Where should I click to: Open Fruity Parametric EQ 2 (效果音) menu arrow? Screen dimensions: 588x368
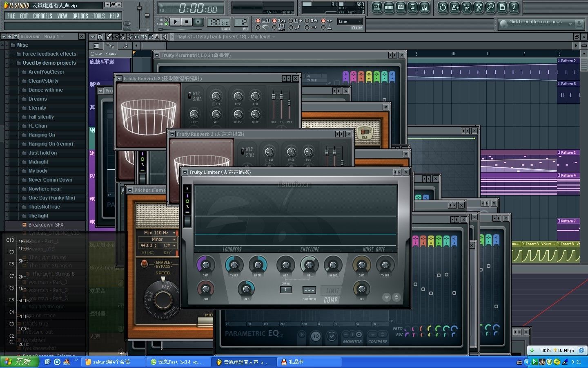(157, 55)
